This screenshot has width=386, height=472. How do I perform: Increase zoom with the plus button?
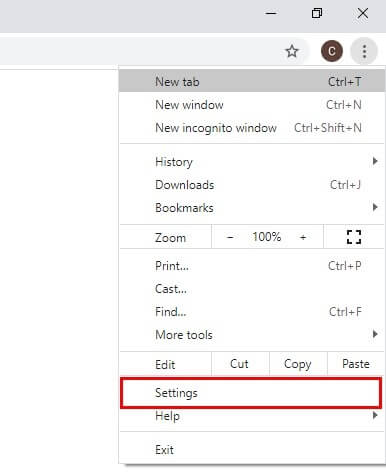[x=303, y=237]
